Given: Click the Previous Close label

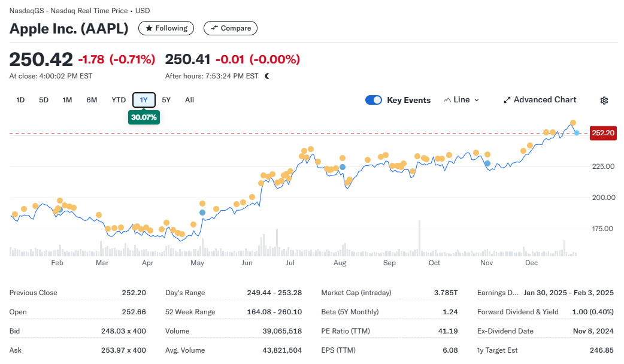Looking at the screenshot, I should click(x=34, y=293).
